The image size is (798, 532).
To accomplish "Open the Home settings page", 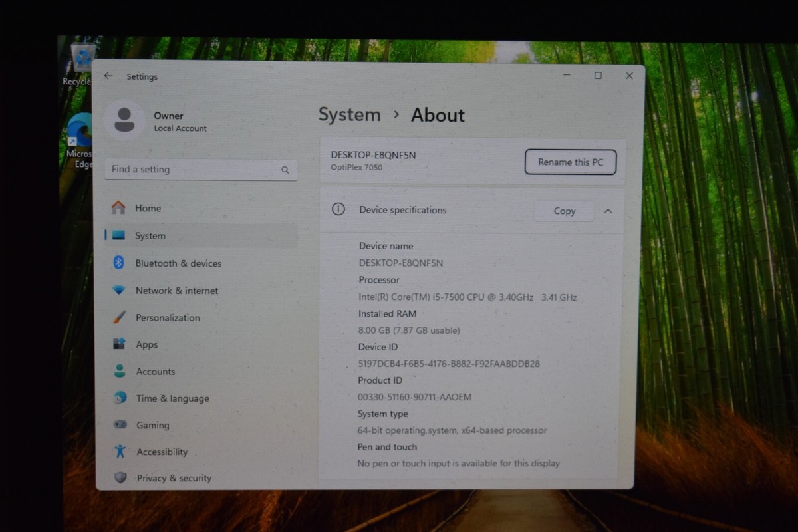I will click(x=201, y=208).
